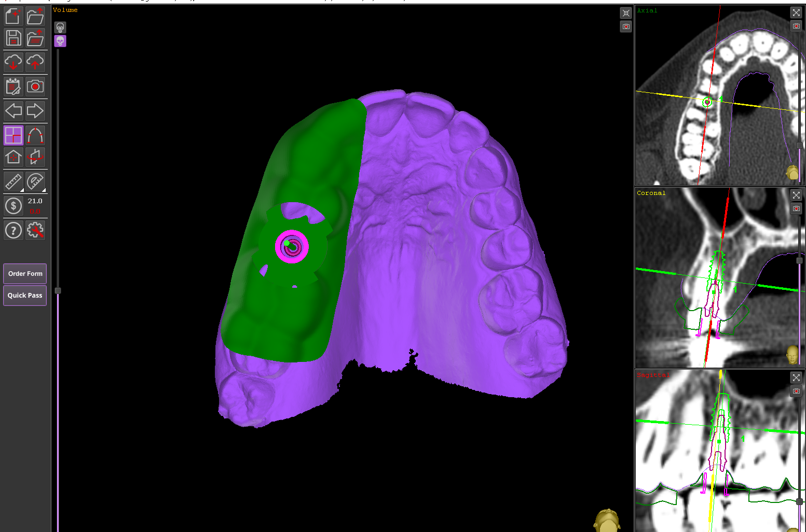Click the panoramic arch curve icon

(35, 136)
